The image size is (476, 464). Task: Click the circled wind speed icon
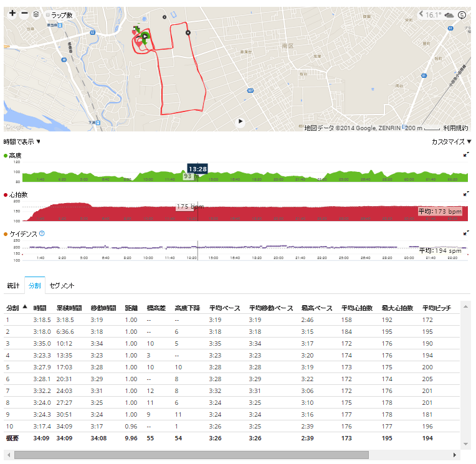click(462, 15)
